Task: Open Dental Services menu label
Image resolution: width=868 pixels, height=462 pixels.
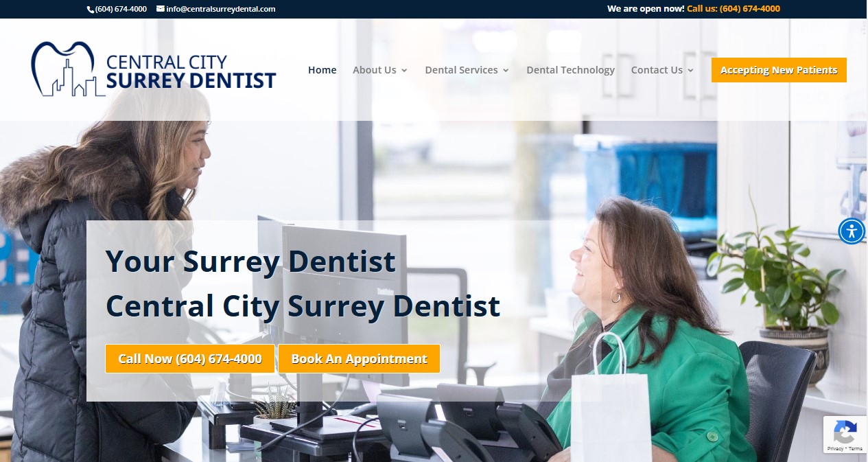Action: point(461,70)
